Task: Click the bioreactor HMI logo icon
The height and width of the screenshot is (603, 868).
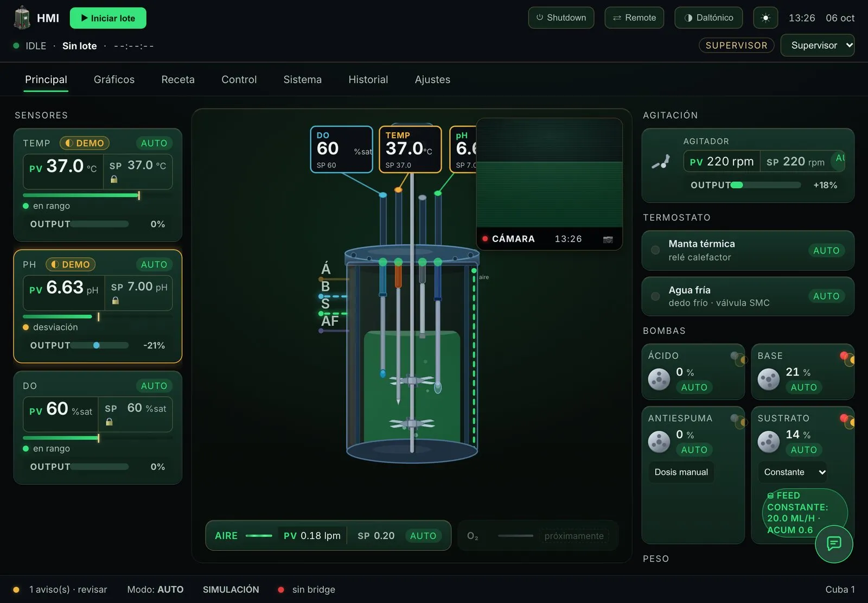Action: click(x=22, y=18)
